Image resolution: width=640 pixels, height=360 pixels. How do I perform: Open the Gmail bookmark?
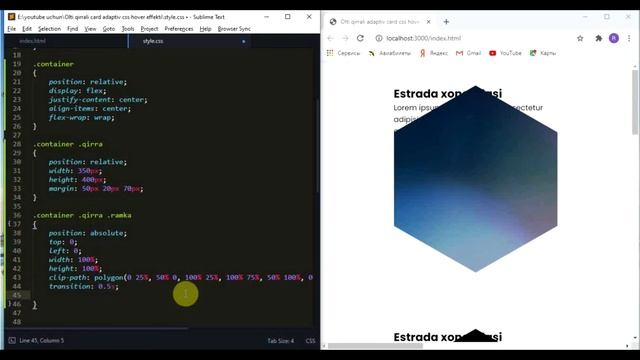click(x=468, y=53)
